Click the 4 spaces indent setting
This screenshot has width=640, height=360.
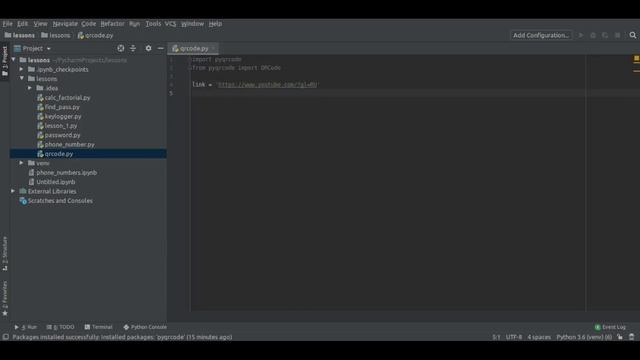[x=539, y=337]
